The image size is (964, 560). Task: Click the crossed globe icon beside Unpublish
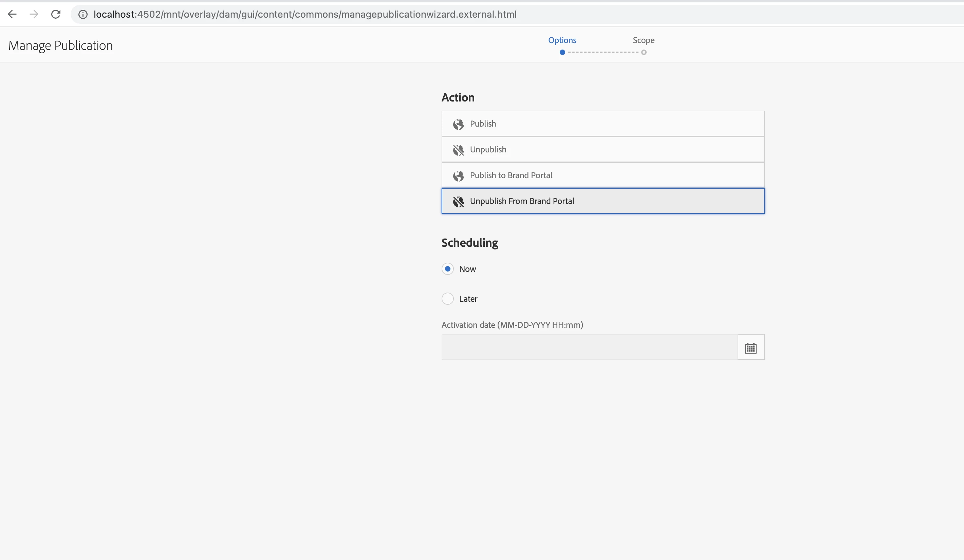click(458, 150)
